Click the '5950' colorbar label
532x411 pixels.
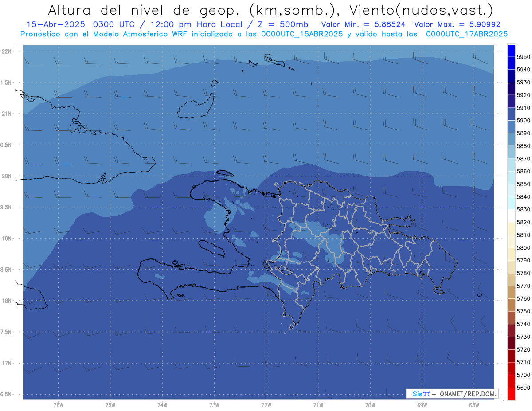tap(523, 57)
